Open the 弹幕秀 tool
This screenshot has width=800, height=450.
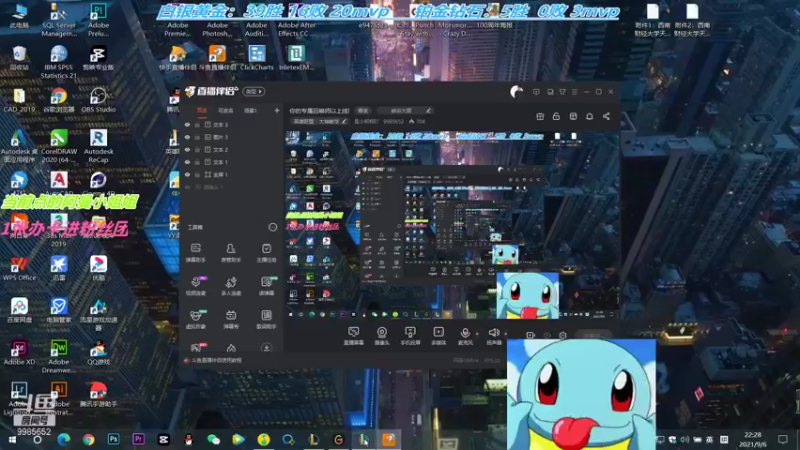231,319
